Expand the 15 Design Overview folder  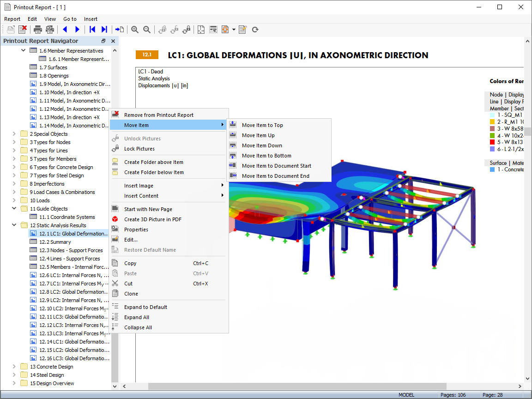point(14,383)
